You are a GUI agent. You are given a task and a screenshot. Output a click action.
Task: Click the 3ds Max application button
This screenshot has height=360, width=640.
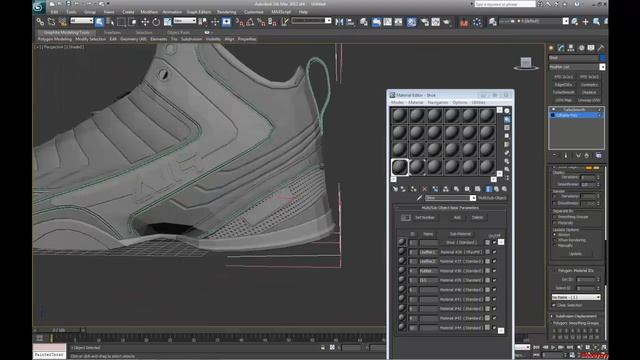[x=39, y=6]
